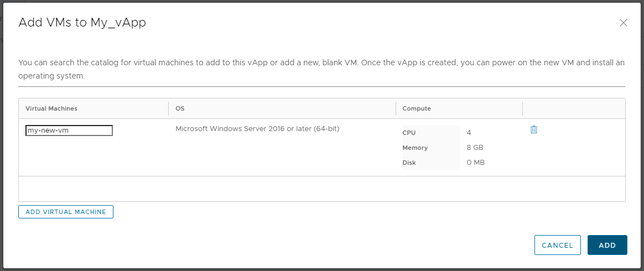The height and width of the screenshot is (271, 644).
Task: Click the Add VMs to My_vApp title
Action: (x=82, y=23)
